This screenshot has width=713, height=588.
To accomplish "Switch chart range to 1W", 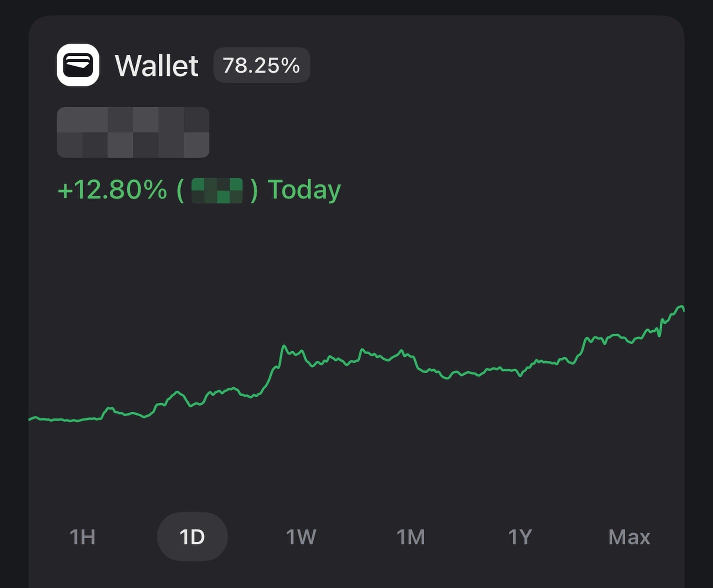I will point(301,537).
